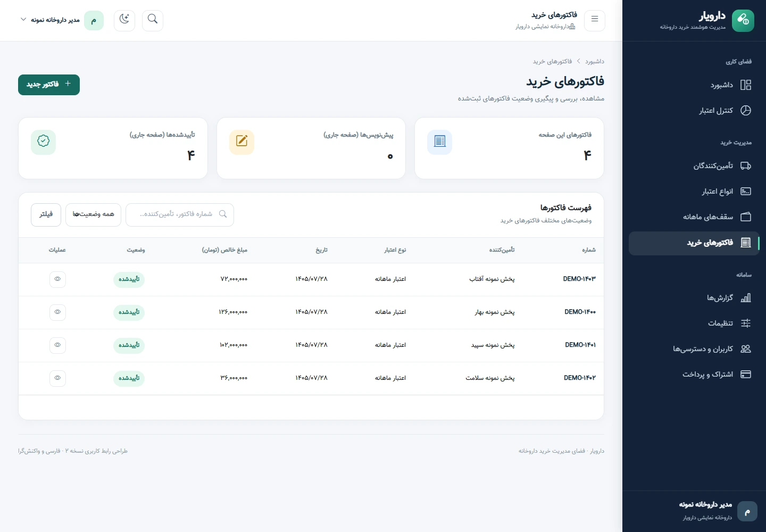
Task: View invoice DEMO-1400 with eye icon
Action: pyautogui.click(x=57, y=312)
